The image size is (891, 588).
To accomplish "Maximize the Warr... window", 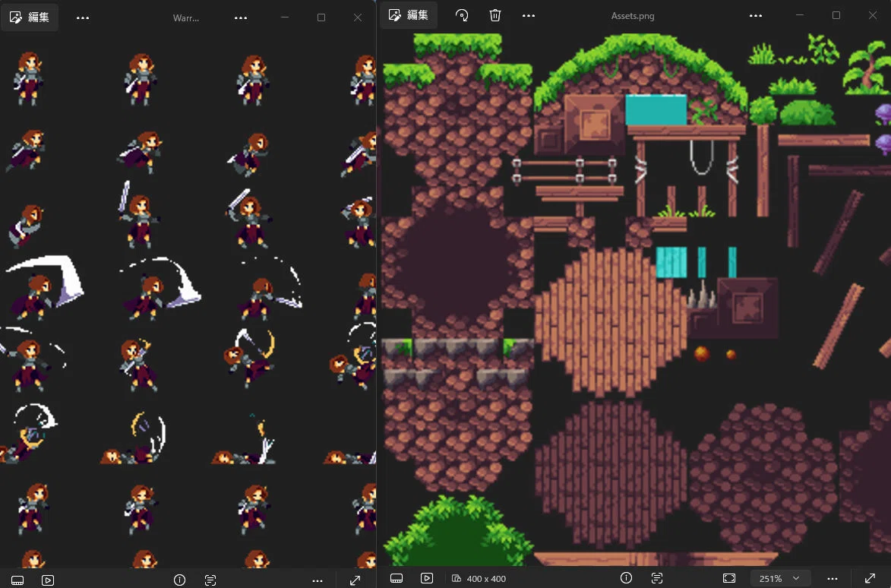I will tap(321, 17).
